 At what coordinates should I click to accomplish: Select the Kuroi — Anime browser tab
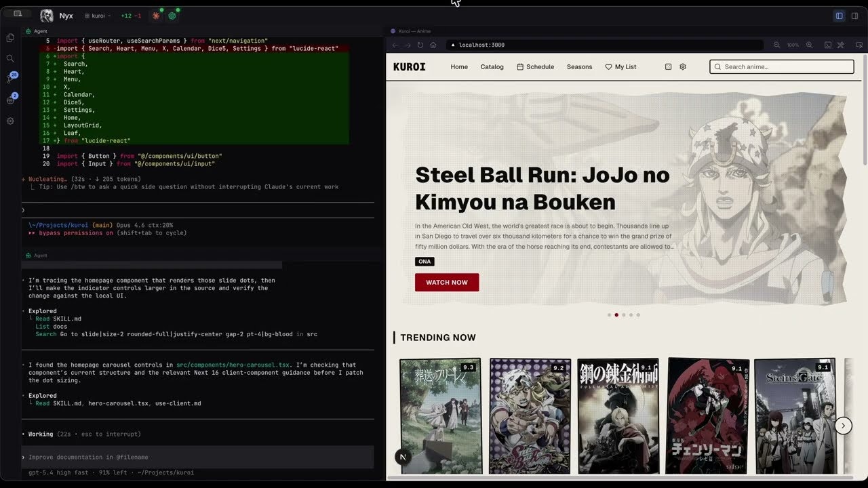(411, 31)
